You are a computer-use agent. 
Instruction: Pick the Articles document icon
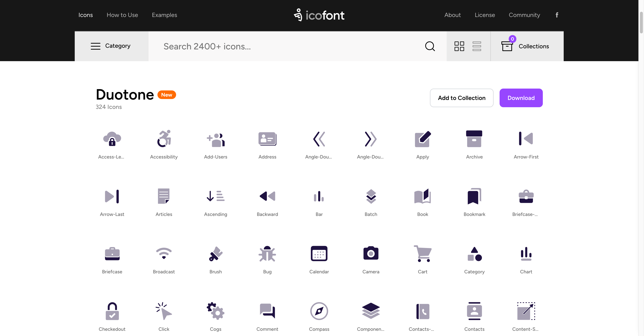tap(164, 196)
